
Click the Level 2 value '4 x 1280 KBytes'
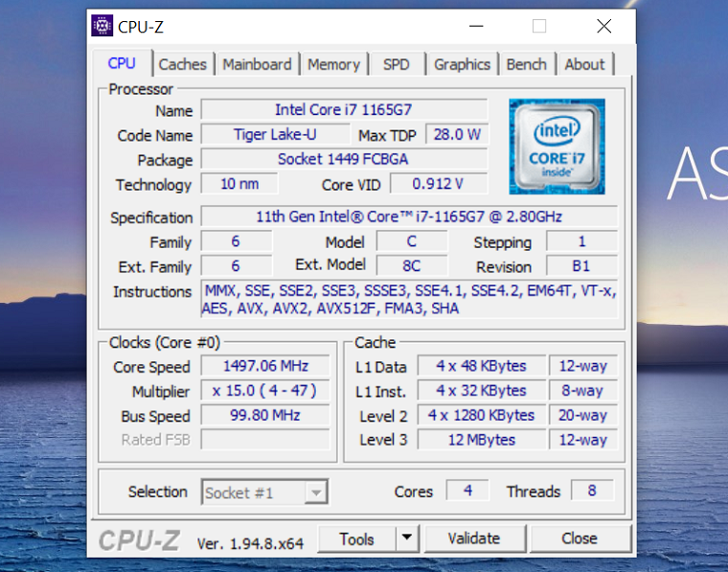pos(482,415)
